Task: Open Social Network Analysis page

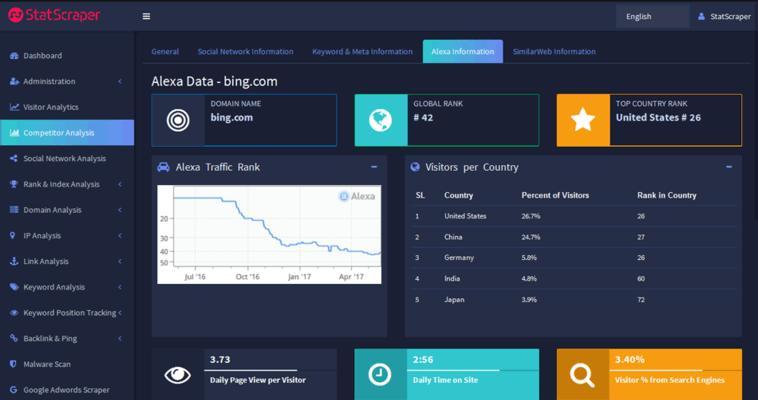Action: (67, 158)
